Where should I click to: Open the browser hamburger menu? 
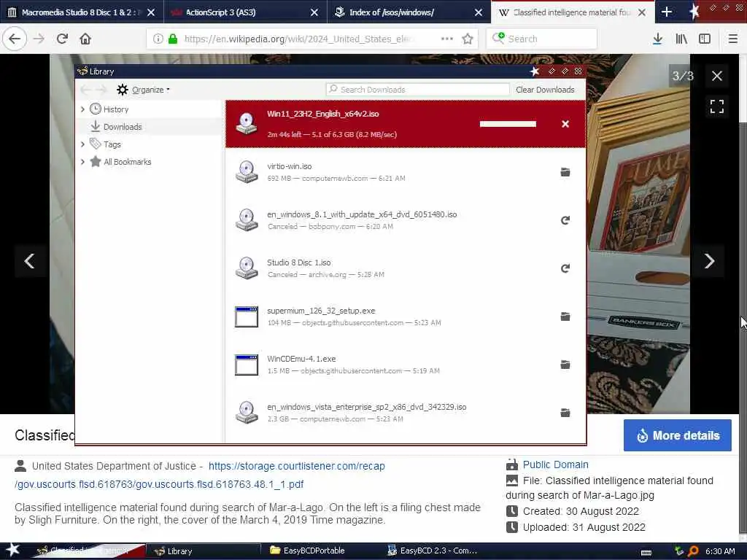pos(733,39)
